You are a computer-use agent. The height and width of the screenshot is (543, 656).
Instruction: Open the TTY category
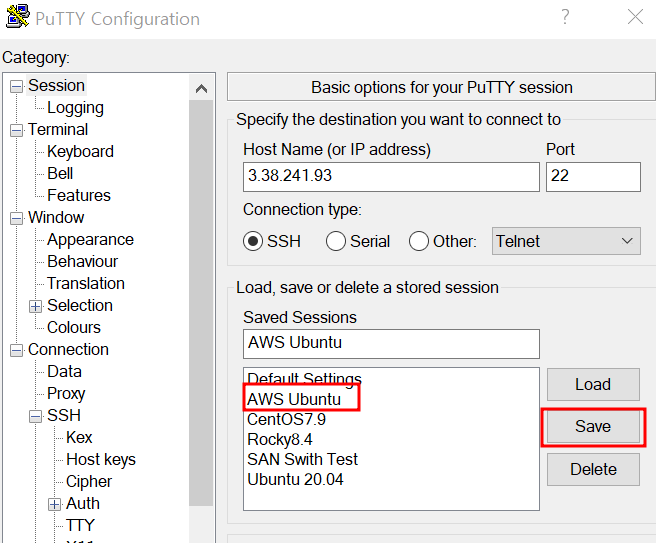coord(80,525)
